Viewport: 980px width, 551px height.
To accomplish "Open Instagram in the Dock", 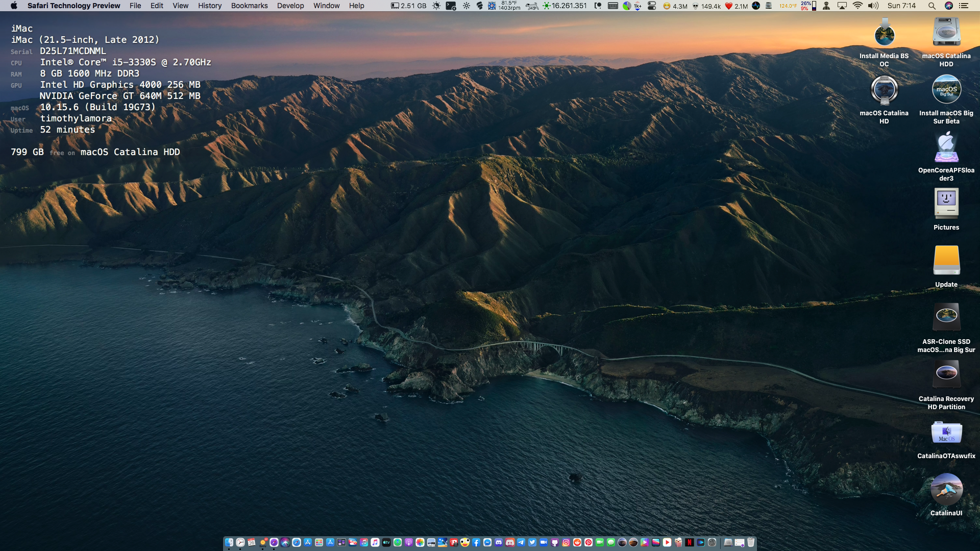I will coord(566,542).
